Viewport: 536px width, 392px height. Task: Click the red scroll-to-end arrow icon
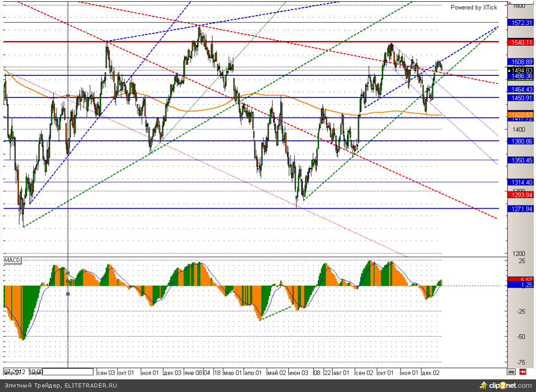pos(523,372)
